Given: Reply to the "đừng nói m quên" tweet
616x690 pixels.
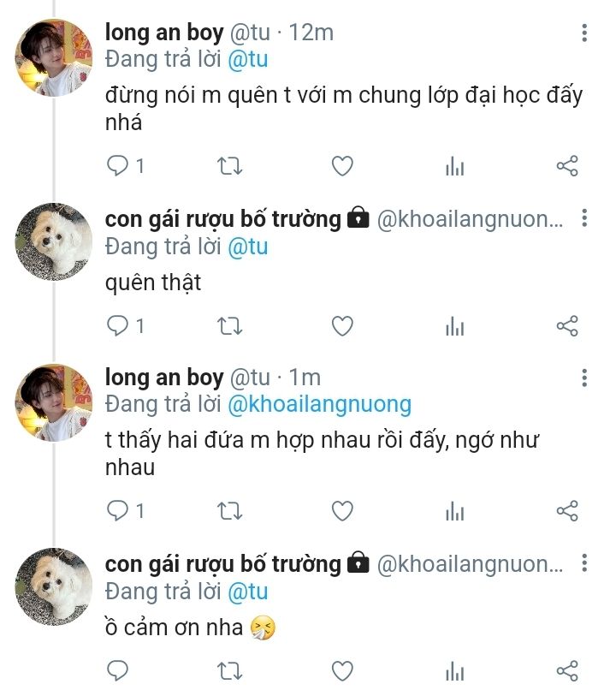Looking at the screenshot, I should click(x=117, y=166).
